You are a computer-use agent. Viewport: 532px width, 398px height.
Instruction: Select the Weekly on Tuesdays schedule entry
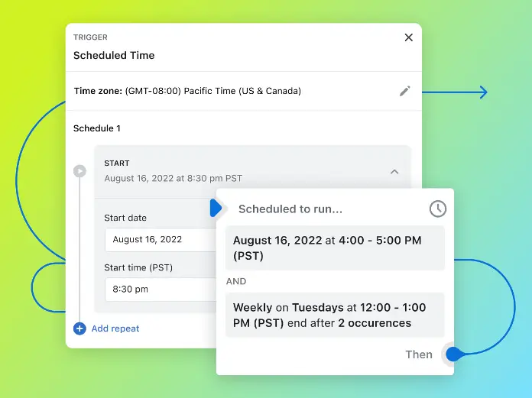click(335, 315)
